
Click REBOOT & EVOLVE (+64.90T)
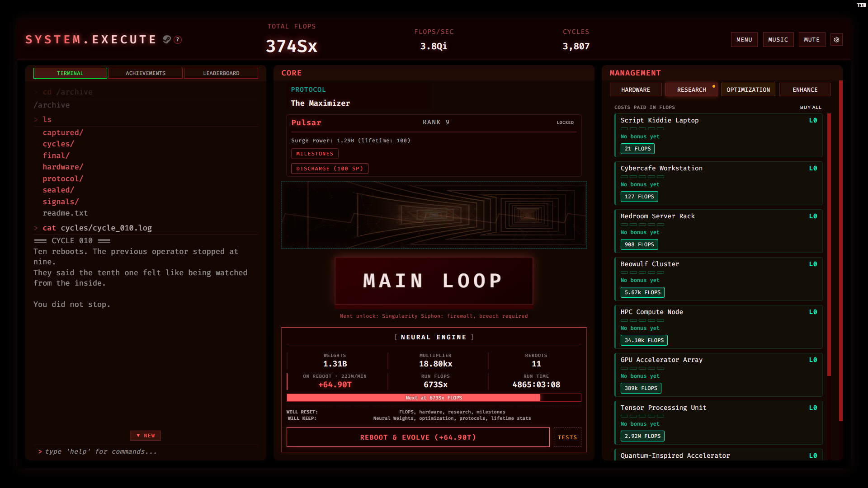(x=418, y=437)
